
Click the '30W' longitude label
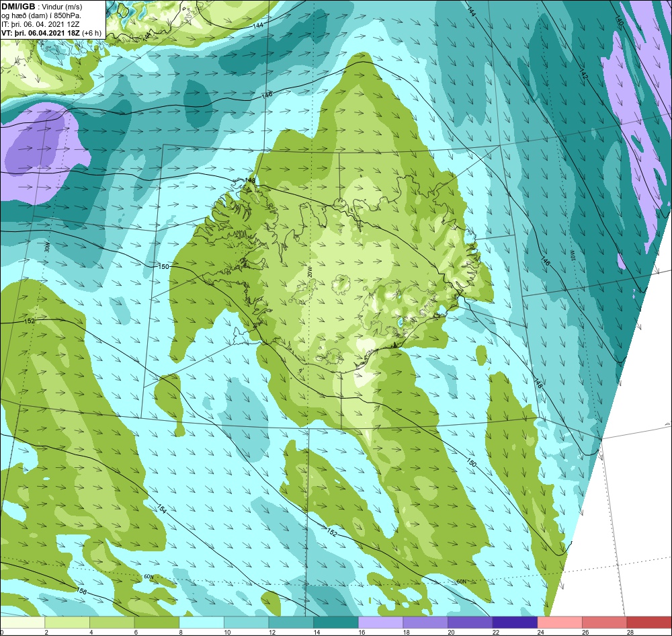(47, 247)
